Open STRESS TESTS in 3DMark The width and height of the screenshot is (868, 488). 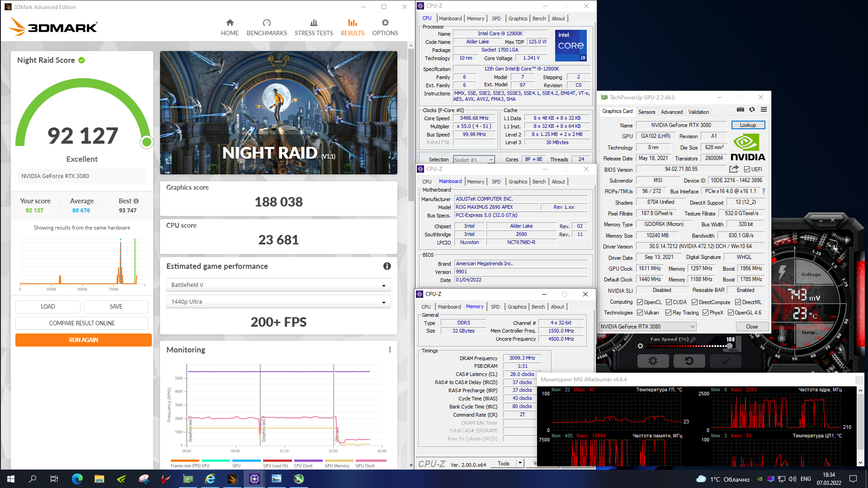[x=314, y=28]
